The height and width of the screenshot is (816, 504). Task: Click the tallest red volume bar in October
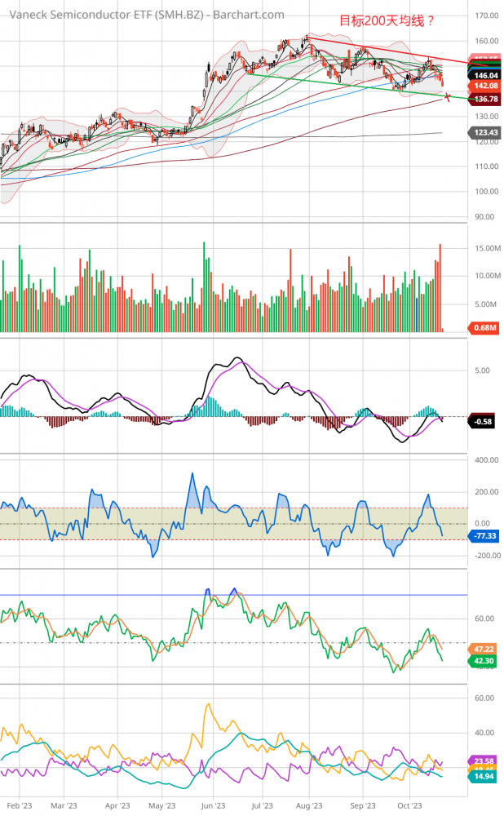(440, 287)
